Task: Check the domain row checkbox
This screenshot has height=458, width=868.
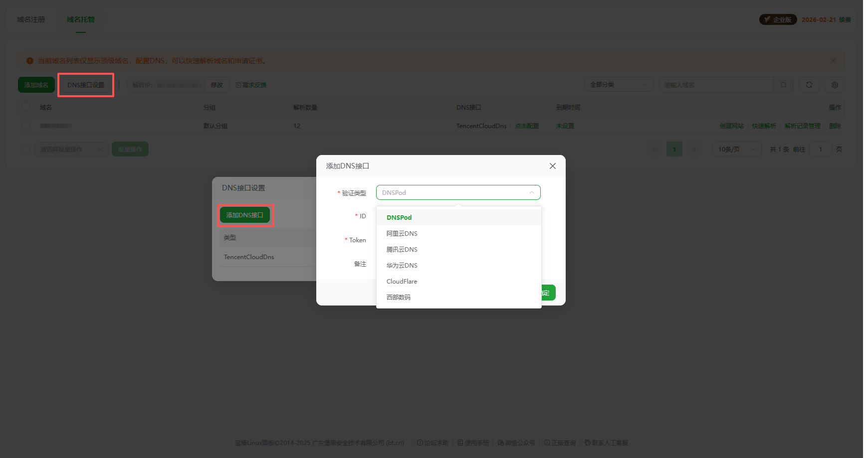Action: point(26,126)
